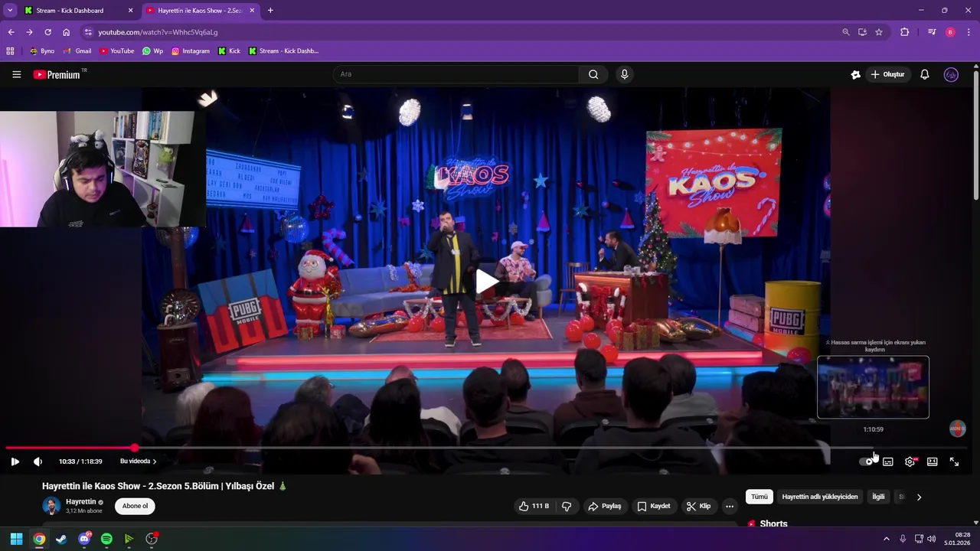Seek to 1:10:59 on the progress bar
Viewport: 980px width, 551px height.
(x=873, y=448)
